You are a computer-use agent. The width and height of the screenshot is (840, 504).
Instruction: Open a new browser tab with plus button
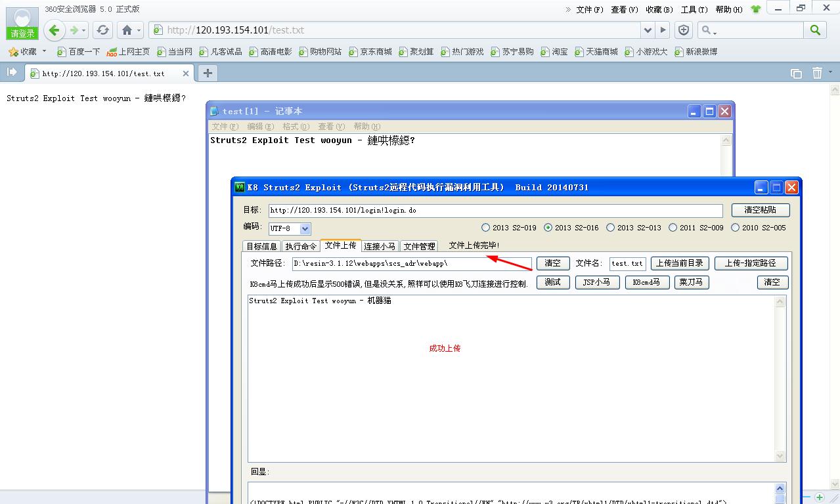click(208, 73)
